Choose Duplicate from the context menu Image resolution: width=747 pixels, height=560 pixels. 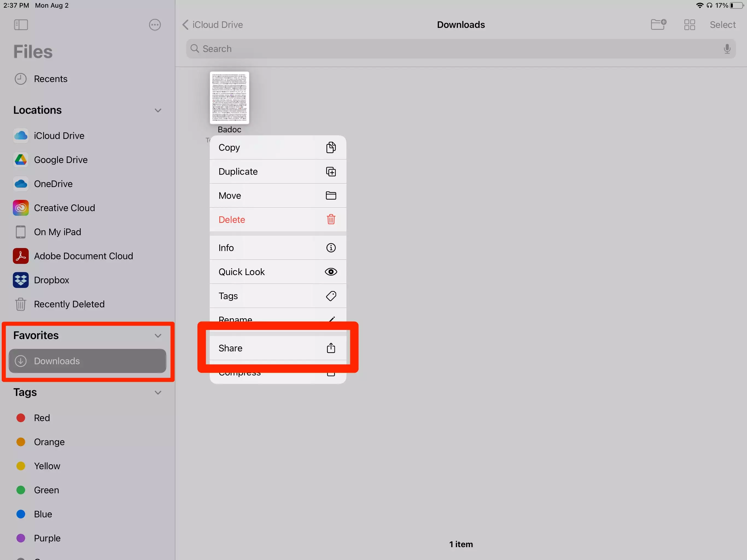277,171
